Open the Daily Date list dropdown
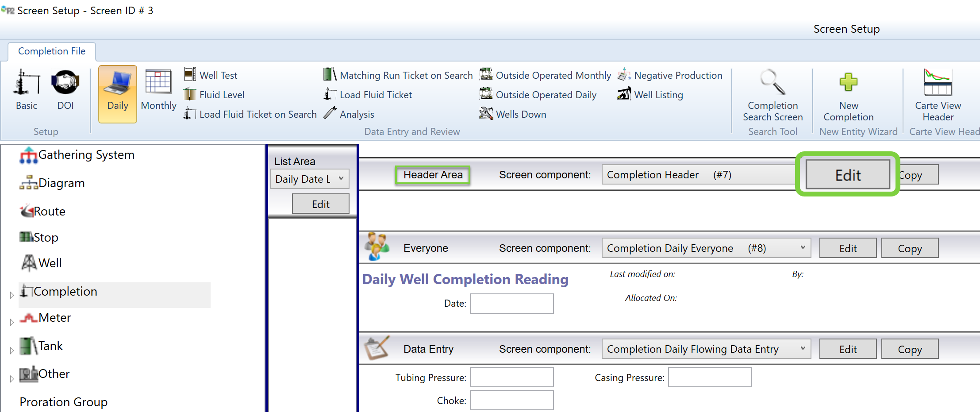This screenshot has width=980, height=412. click(341, 179)
